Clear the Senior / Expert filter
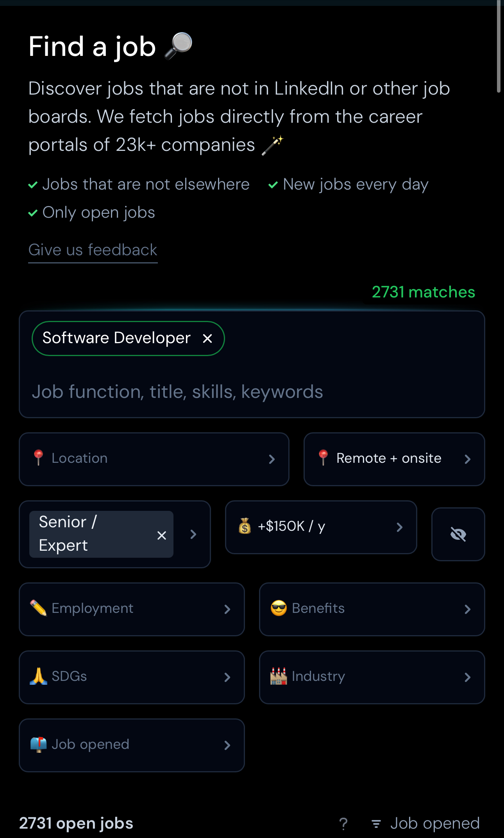504x838 pixels. (x=162, y=535)
